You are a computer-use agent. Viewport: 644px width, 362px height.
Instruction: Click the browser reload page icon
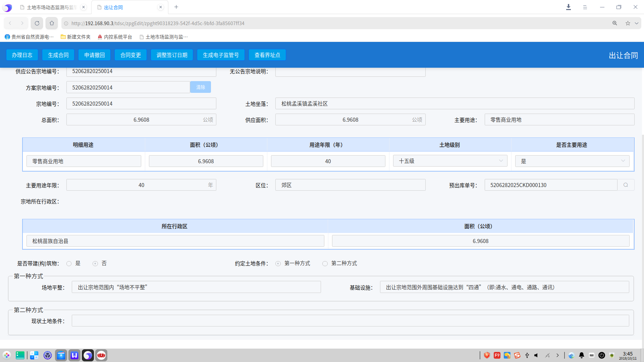pos(37,23)
